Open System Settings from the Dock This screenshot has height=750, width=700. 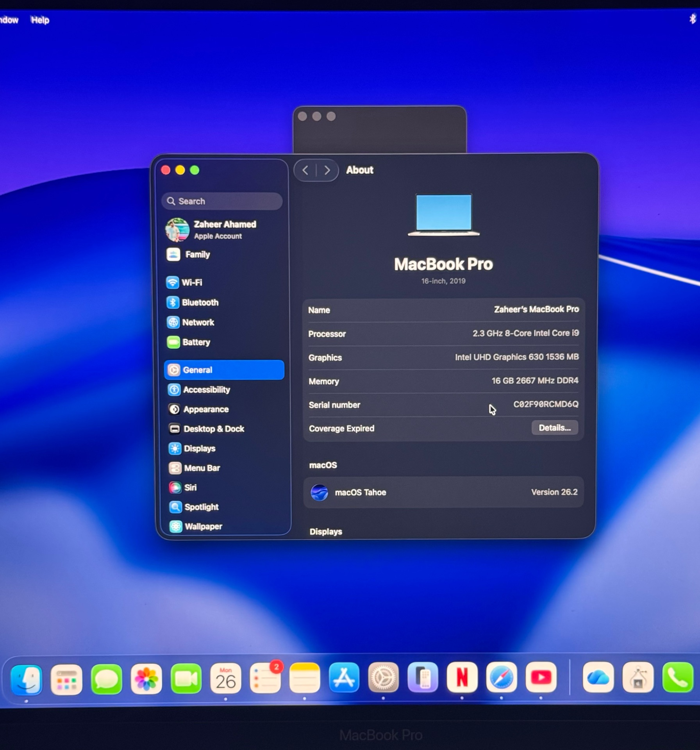pos(383,678)
